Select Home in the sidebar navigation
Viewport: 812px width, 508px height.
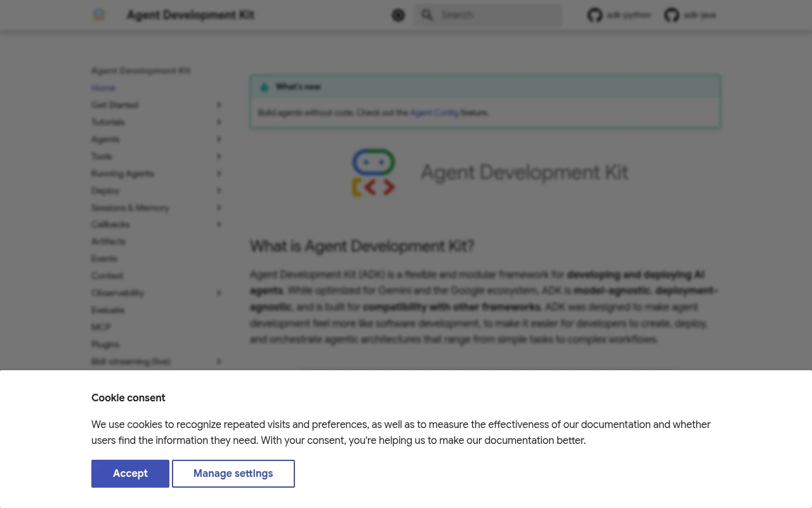[103, 88]
